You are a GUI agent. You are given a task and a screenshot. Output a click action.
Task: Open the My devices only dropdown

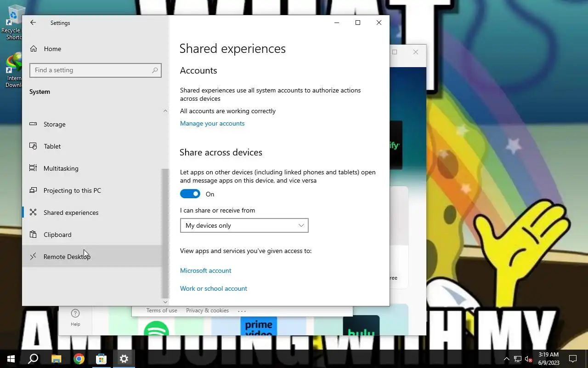pos(244,225)
